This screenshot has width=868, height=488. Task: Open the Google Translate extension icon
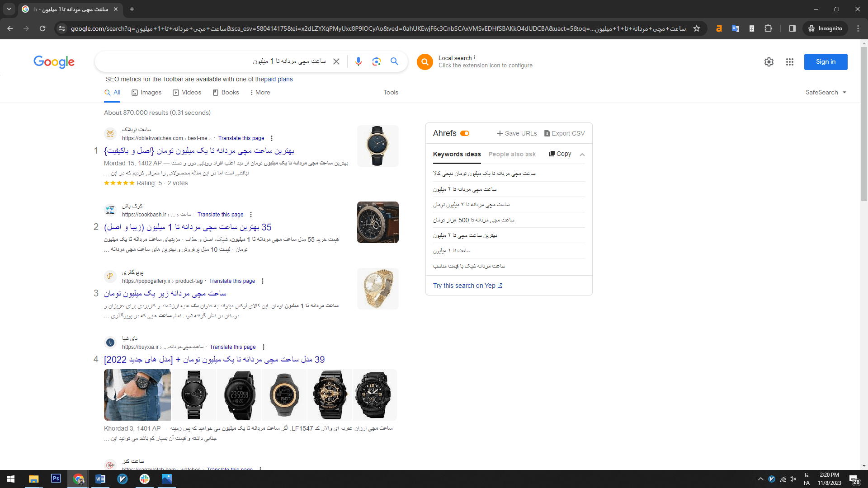click(x=736, y=28)
